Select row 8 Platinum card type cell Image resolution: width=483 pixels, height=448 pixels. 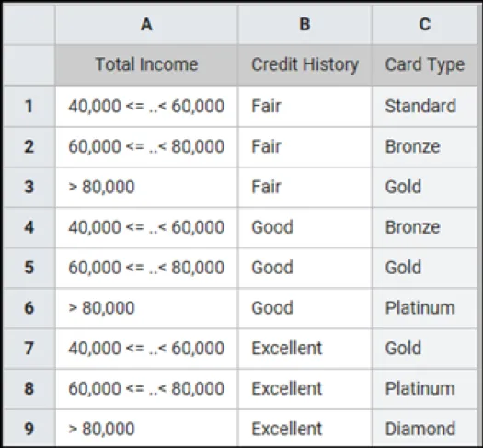pyautogui.click(x=425, y=388)
